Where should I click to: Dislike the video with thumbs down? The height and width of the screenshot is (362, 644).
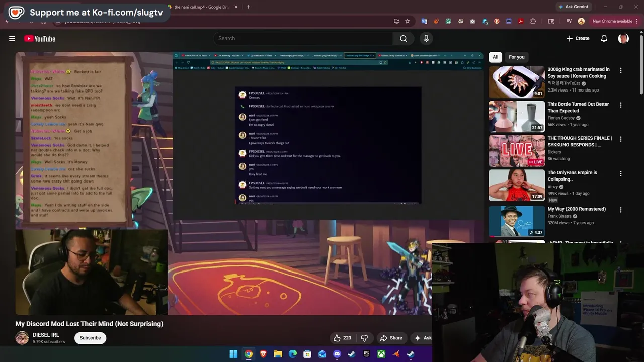click(365, 338)
